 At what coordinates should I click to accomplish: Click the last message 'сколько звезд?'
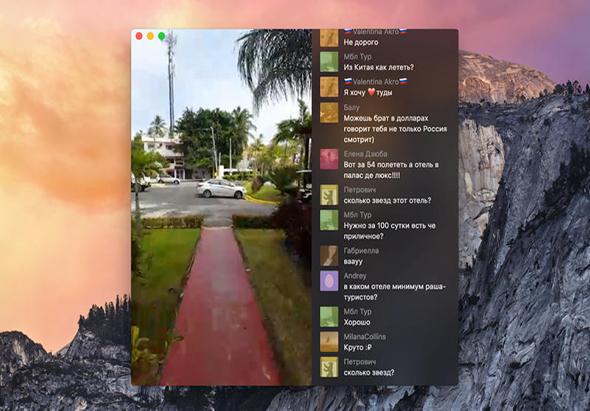tap(369, 373)
